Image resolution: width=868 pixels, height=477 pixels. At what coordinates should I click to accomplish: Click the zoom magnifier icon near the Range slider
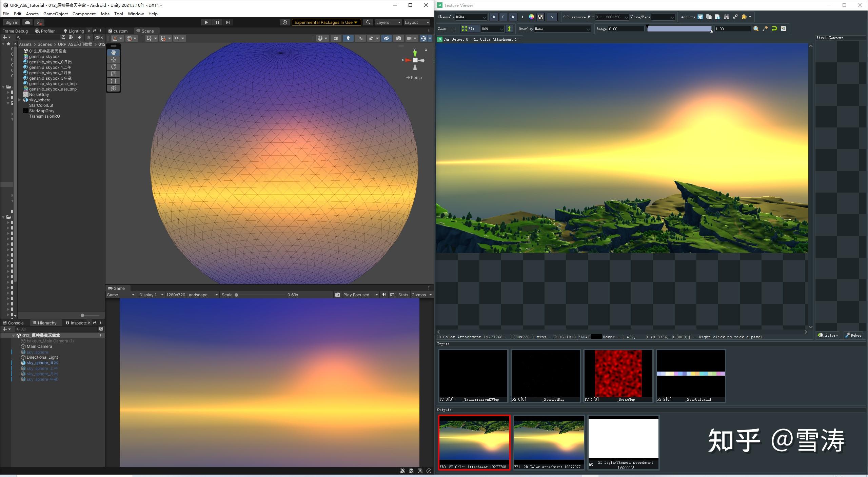point(756,29)
